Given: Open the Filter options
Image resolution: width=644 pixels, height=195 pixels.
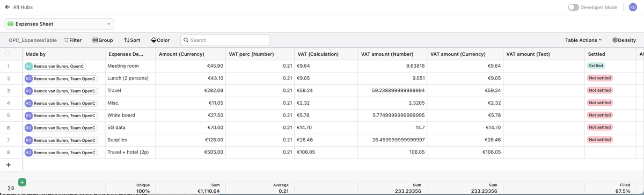Looking at the screenshot, I should click(72, 40).
